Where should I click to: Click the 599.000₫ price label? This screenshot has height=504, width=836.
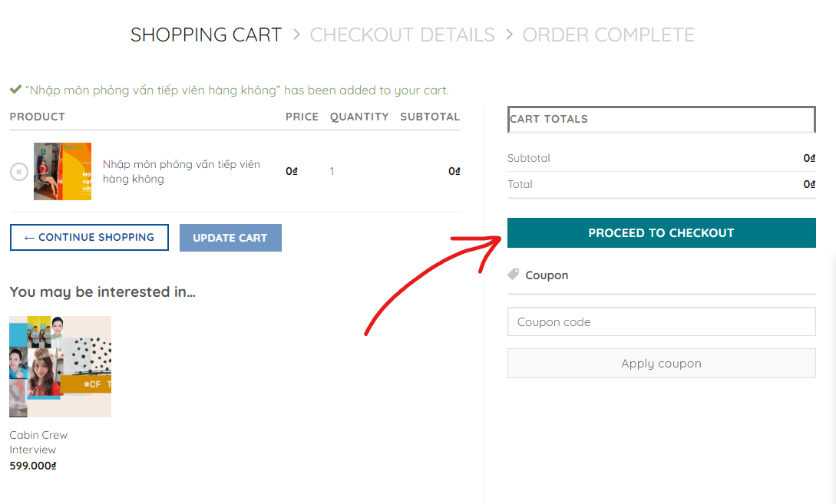pos(33,465)
